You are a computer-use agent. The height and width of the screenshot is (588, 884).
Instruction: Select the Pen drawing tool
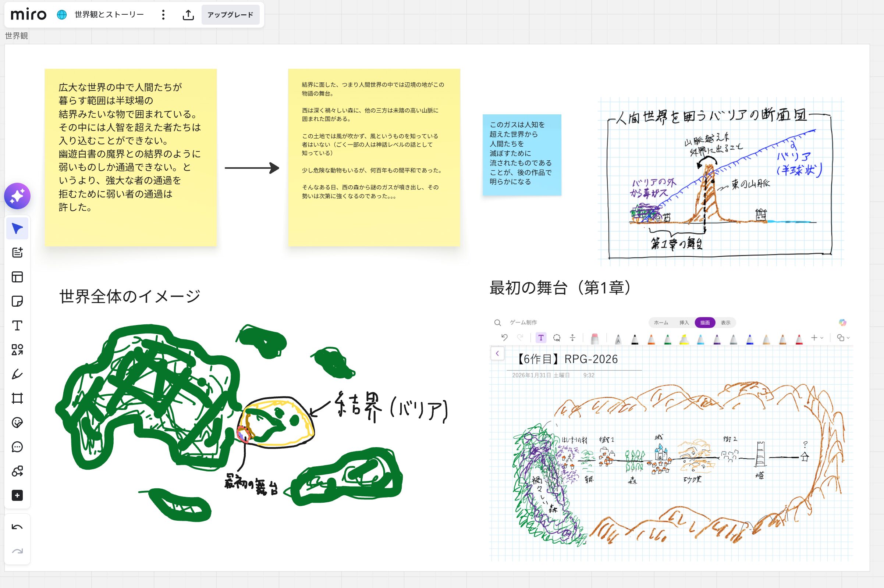pos(17,374)
